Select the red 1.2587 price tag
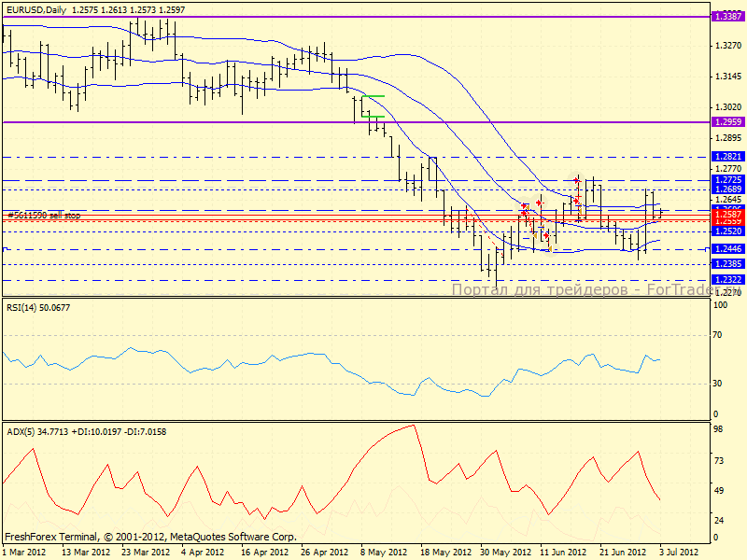 (x=726, y=214)
